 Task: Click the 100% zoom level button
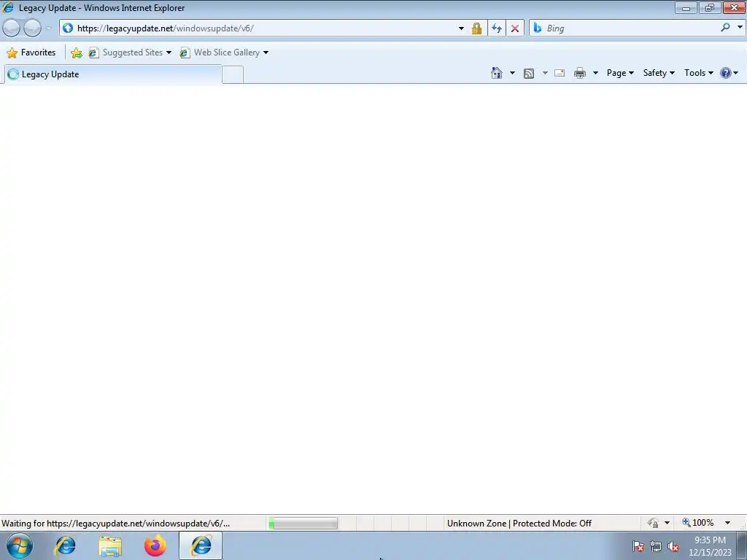(x=698, y=523)
